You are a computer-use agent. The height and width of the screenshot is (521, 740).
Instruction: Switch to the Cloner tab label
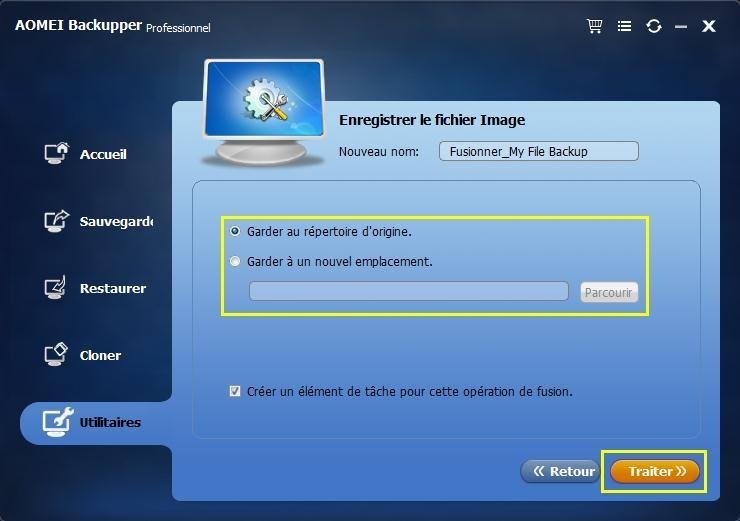tap(100, 355)
